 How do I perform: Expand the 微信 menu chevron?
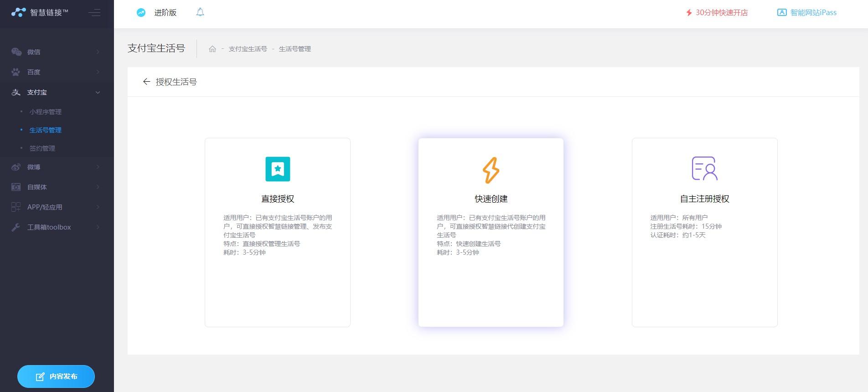tap(98, 52)
